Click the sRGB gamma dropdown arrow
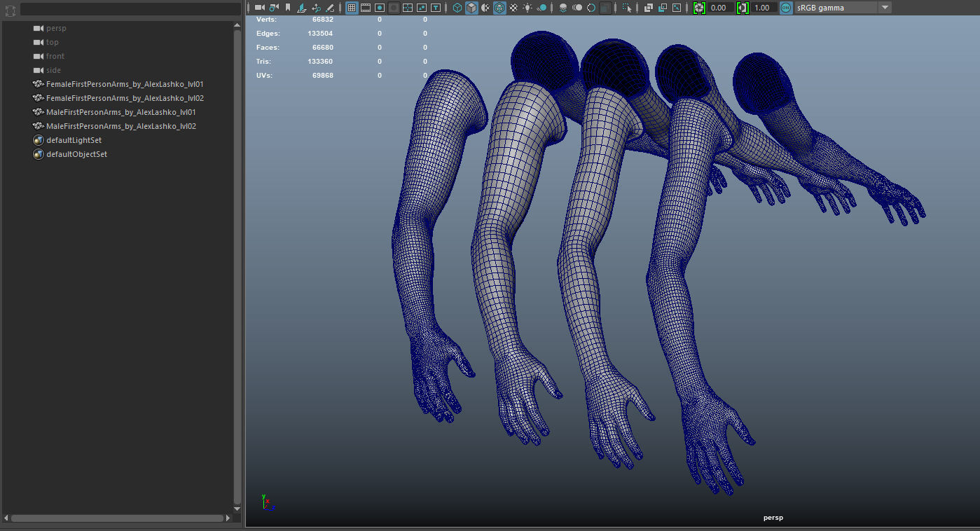Viewport: 980px width, 531px height. click(885, 8)
